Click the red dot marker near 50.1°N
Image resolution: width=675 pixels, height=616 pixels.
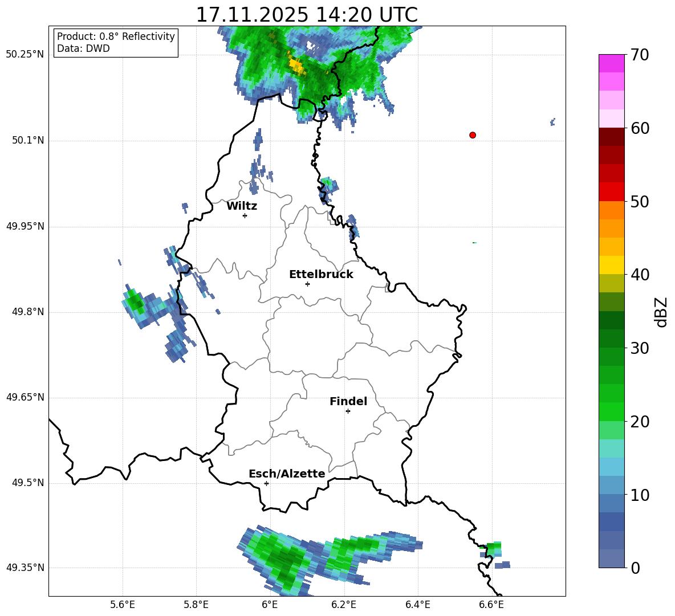click(x=473, y=135)
